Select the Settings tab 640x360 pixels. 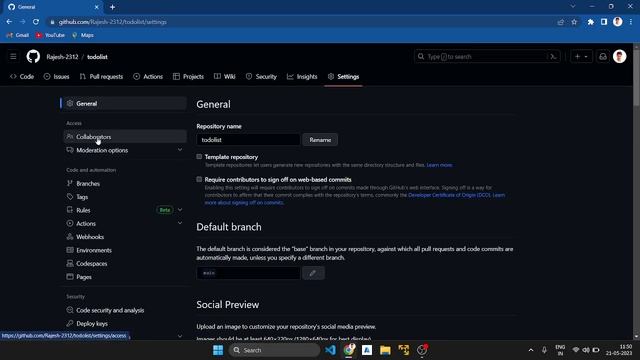[x=343, y=76]
